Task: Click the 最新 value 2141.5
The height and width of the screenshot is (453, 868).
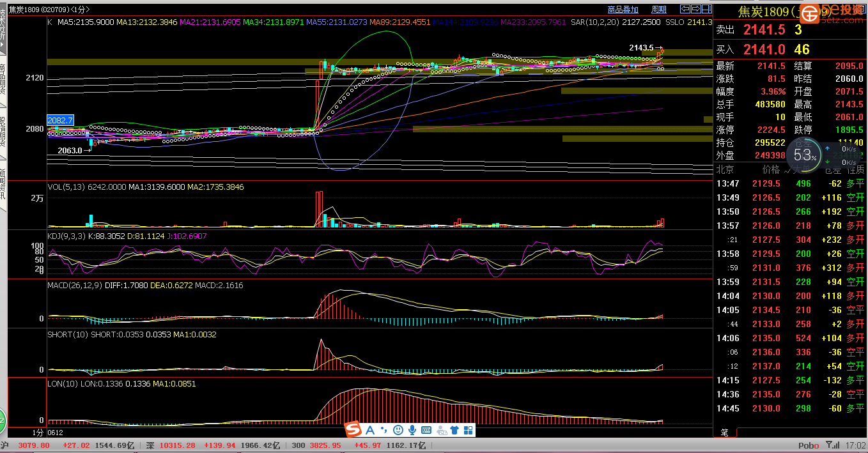Action: [771, 66]
